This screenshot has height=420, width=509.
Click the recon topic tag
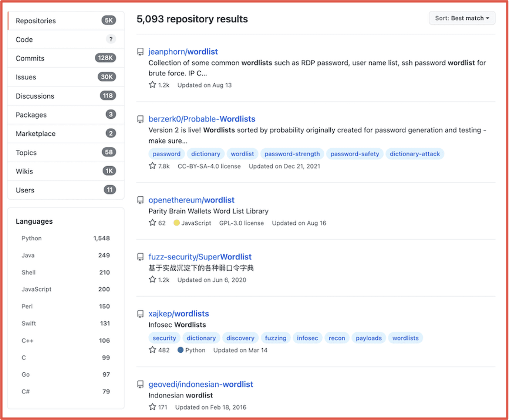pyautogui.click(x=337, y=338)
